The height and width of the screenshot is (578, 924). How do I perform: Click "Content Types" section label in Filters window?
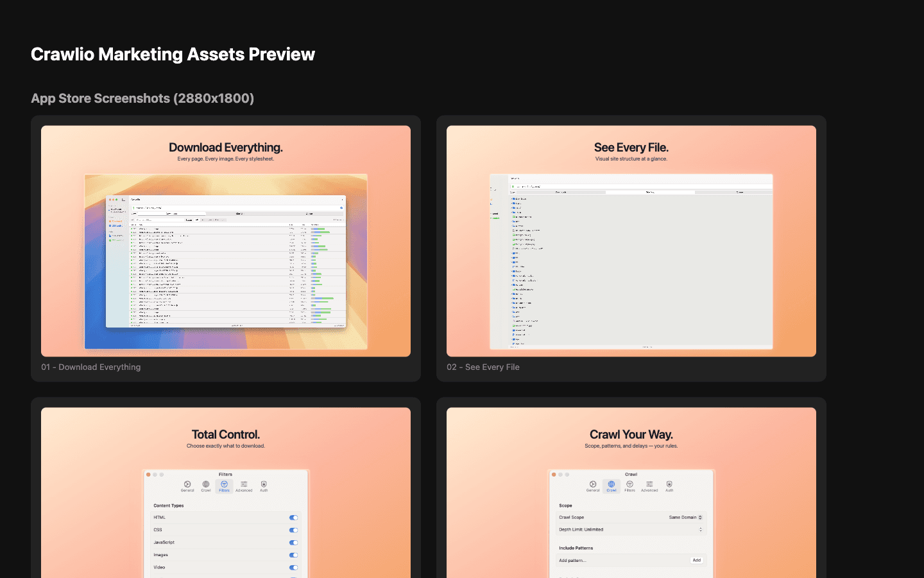click(169, 506)
